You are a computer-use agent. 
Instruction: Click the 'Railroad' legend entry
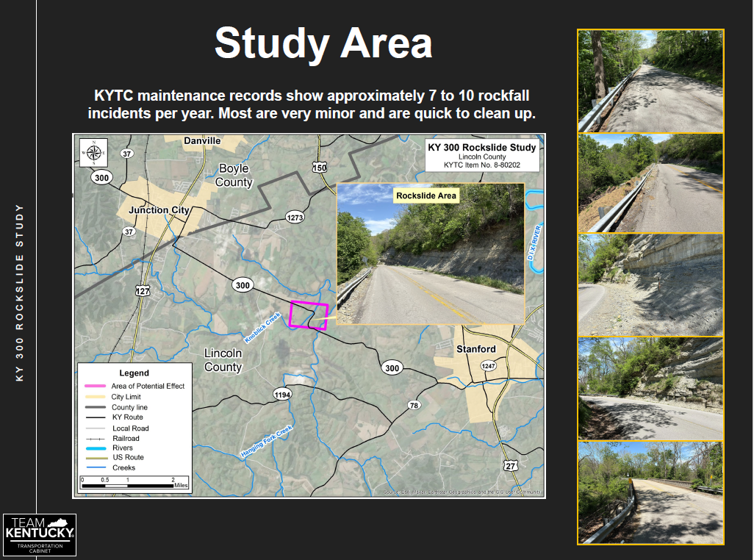click(x=126, y=439)
